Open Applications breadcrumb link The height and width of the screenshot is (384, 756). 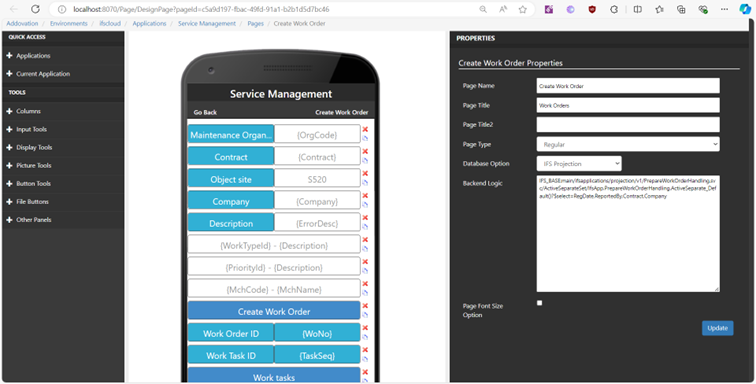pos(149,23)
